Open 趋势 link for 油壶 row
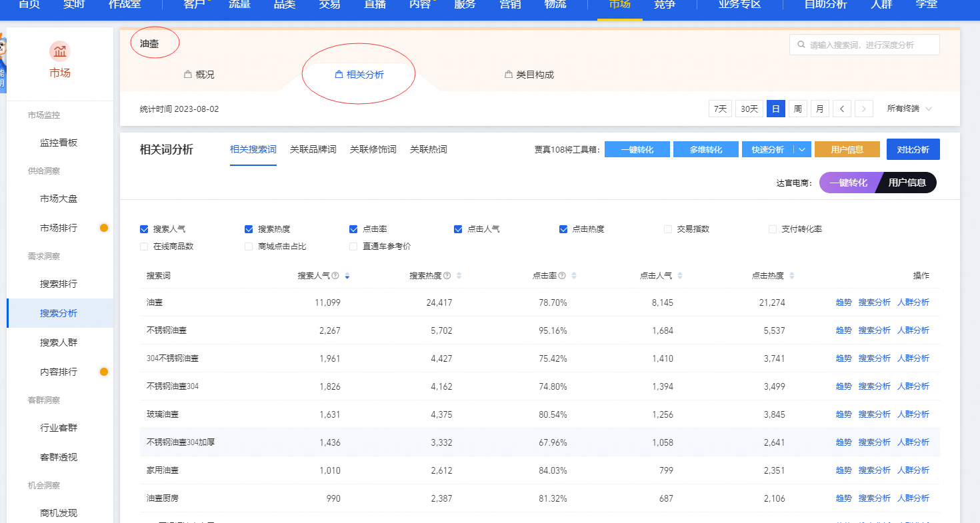980x523 pixels. point(843,302)
